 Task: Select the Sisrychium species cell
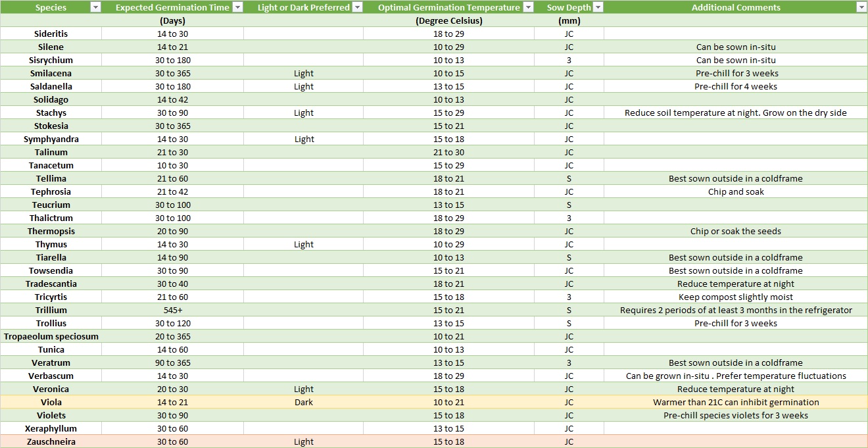(x=51, y=60)
